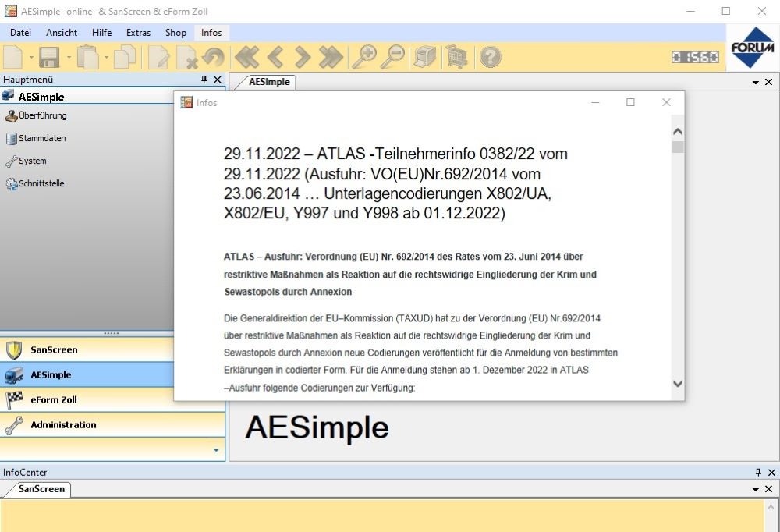
Task: Click the New document toolbar icon
Action: tap(13, 57)
